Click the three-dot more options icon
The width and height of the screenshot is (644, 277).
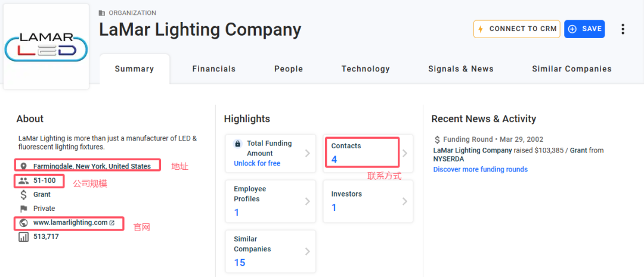(x=623, y=29)
